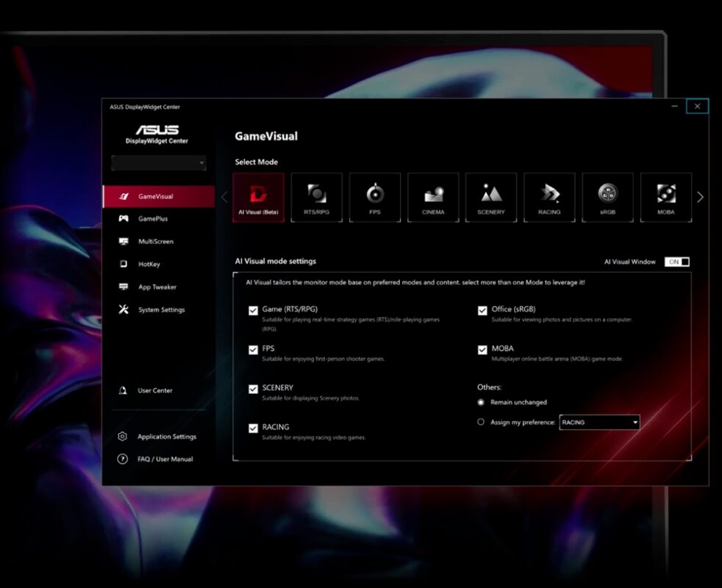Open the User Center link
Image resolution: width=722 pixels, height=588 pixels.
point(154,390)
